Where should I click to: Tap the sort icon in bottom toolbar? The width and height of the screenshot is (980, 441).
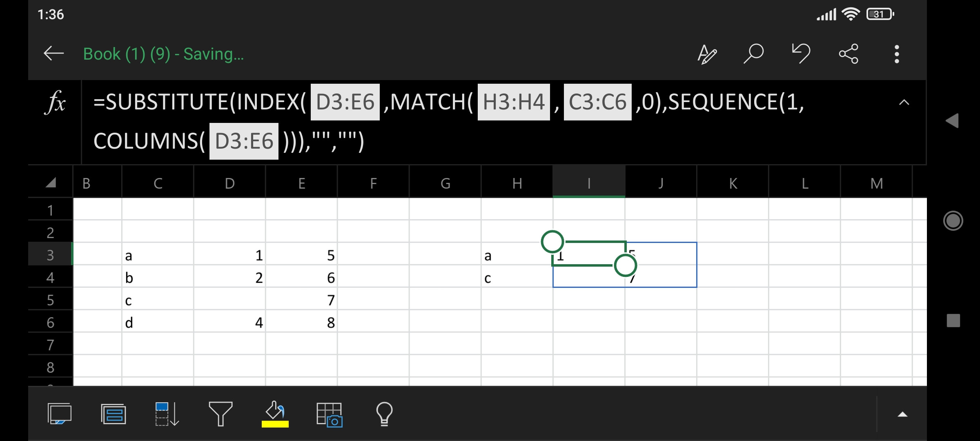167,414
